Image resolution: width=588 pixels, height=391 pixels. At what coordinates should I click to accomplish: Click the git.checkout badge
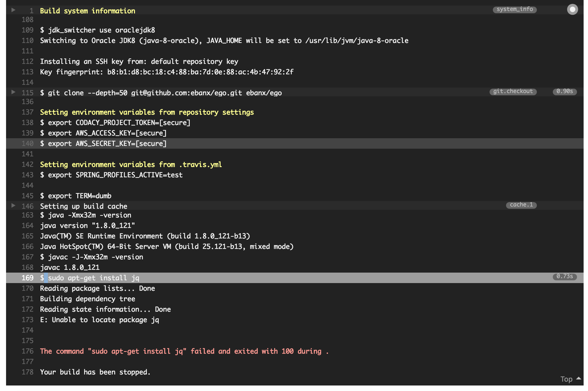click(513, 91)
